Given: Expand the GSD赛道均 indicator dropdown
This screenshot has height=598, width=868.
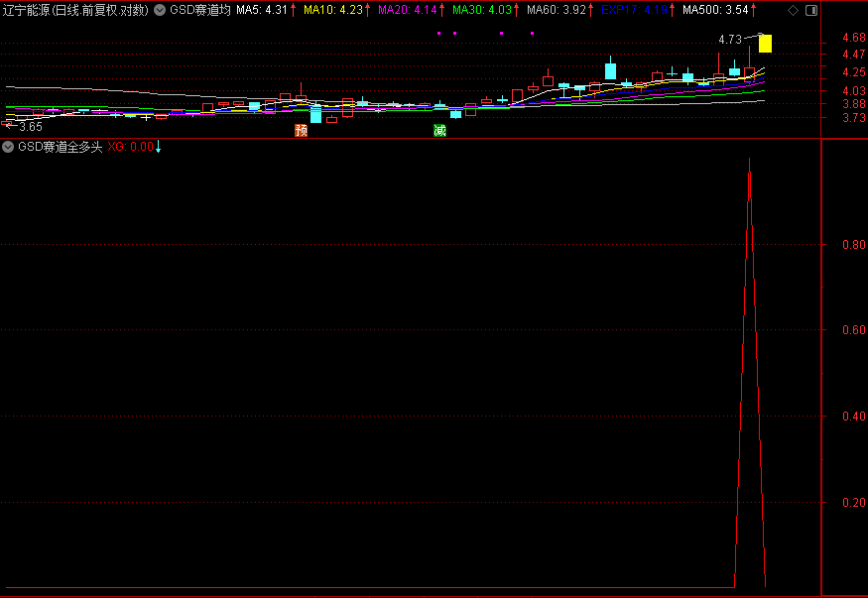Looking at the screenshot, I should point(160,10).
